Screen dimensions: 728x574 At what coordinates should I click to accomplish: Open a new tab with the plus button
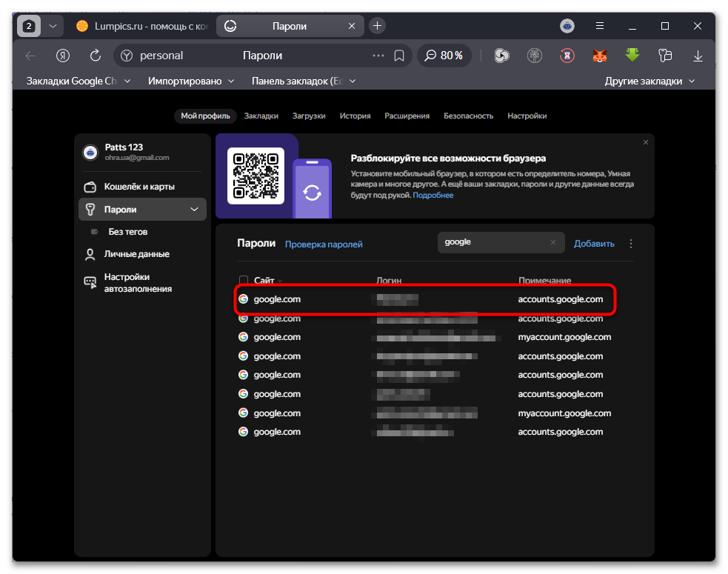[378, 25]
